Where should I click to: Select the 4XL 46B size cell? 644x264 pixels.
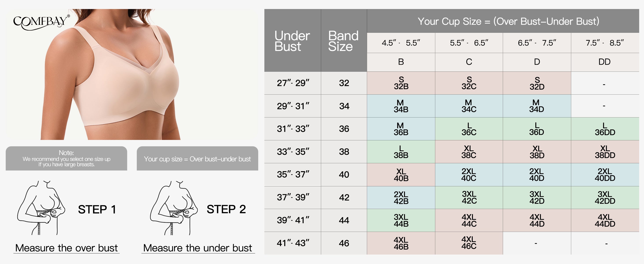point(401,243)
